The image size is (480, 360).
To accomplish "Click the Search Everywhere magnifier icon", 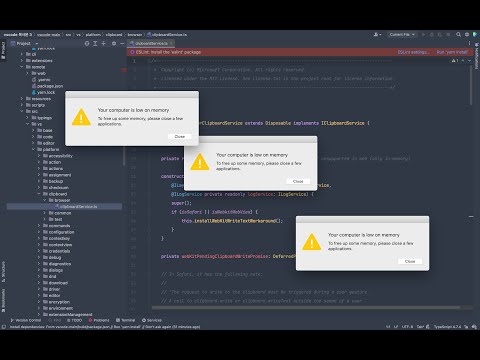I will pos(458,34).
